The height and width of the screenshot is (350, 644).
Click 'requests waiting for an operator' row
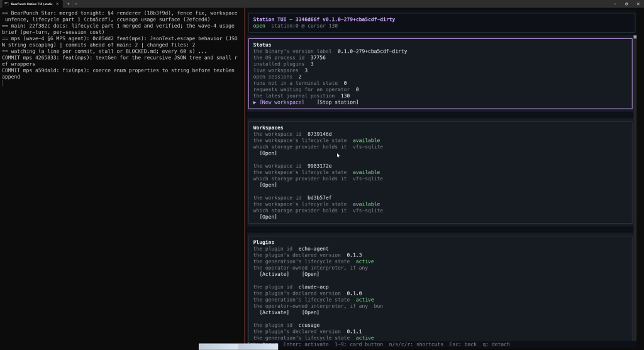306,89
